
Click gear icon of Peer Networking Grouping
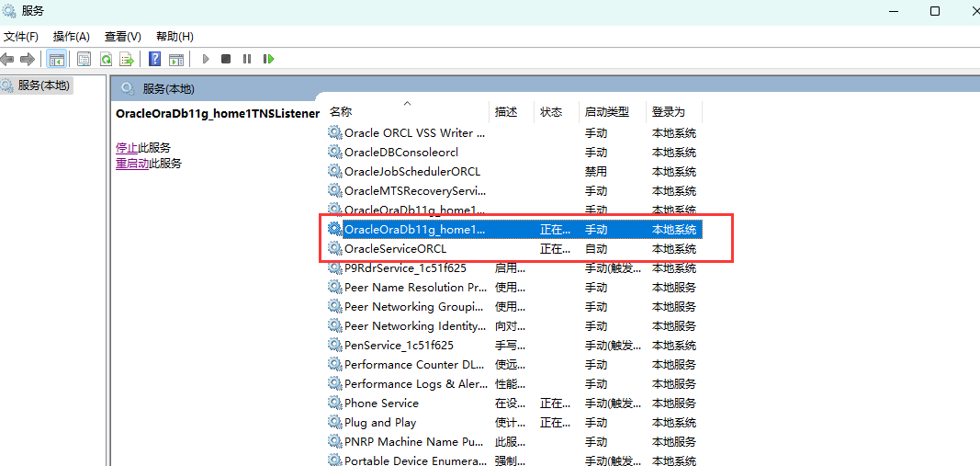(335, 307)
